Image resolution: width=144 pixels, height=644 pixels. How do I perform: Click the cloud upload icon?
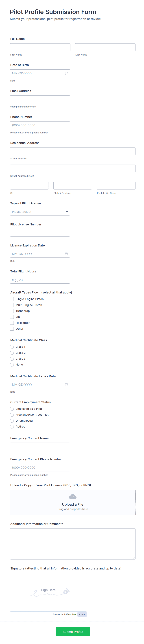pos(73,496)
